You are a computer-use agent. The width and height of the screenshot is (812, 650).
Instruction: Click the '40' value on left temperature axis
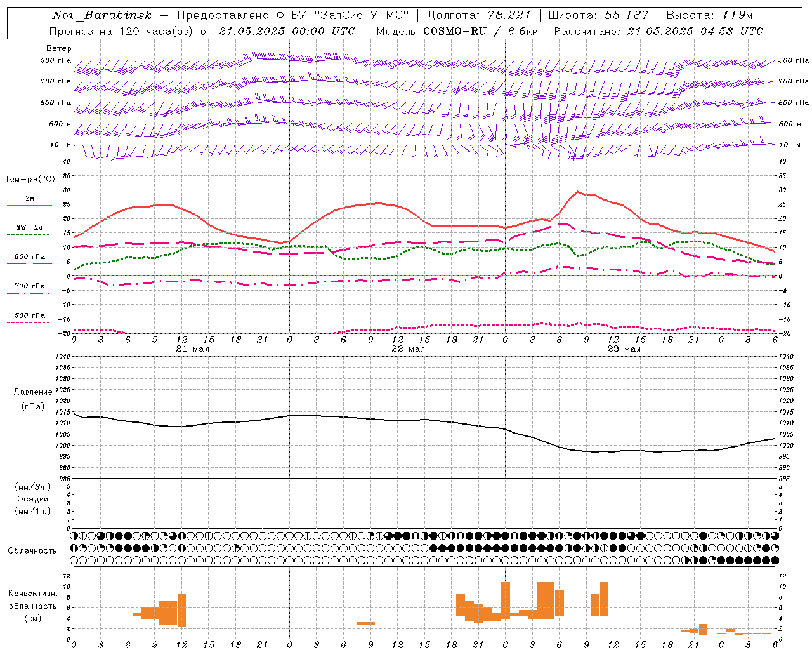pos(67,162)
